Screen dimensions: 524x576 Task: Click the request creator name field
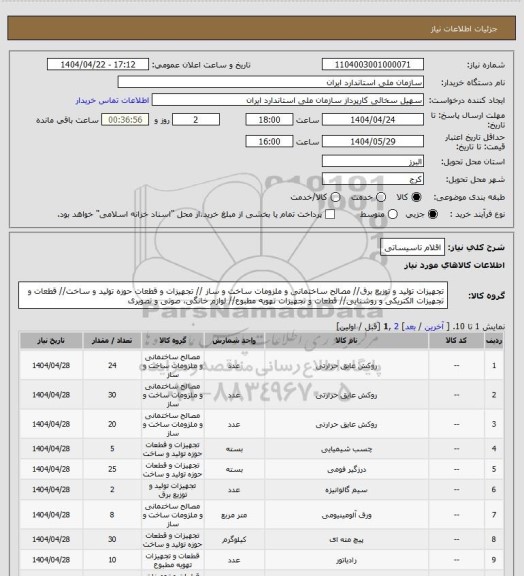tap(288, 100)
